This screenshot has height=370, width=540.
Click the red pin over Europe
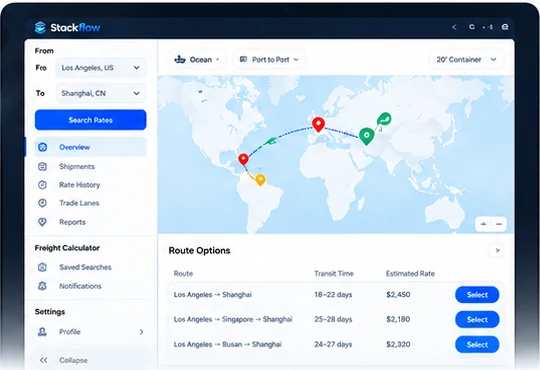(318, 124)
